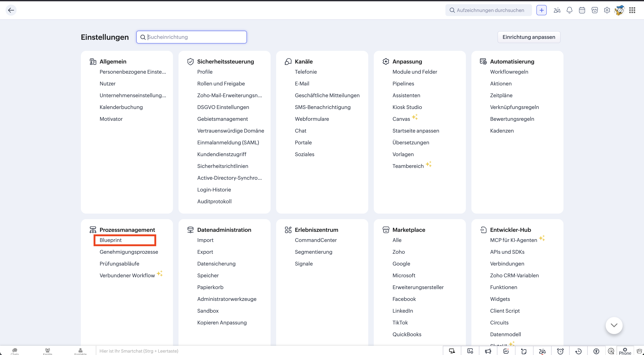Viewport: 644px width, 355px height.
Task: Open Kiosk Studio
Action: (407, 107)
